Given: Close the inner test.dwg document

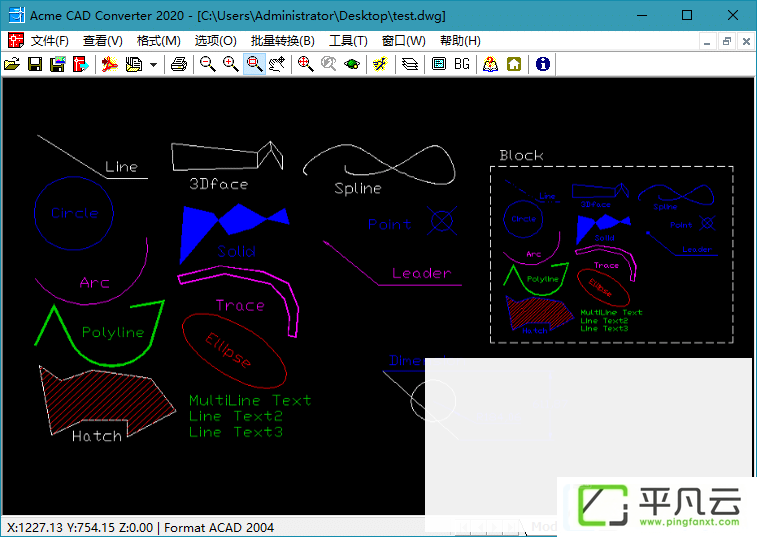Looking at the screenshot, I should [x=746, y=42].
